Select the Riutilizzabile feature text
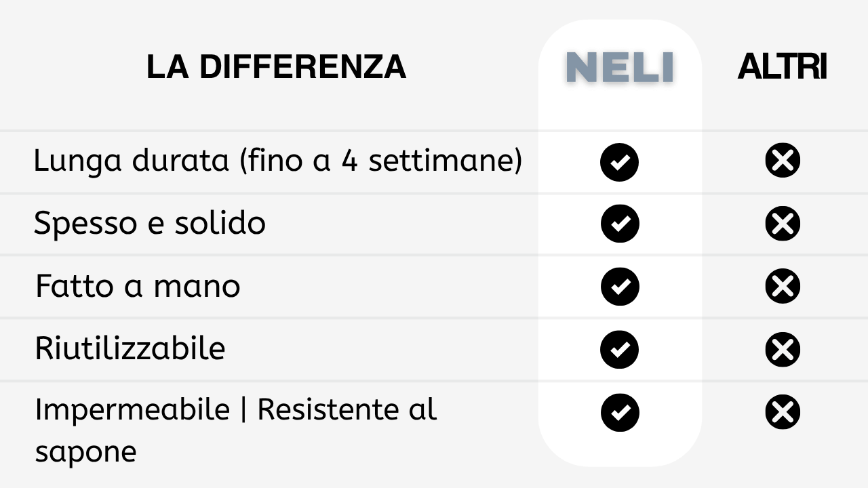The width and height of the screenshot is (868, 488). [x=130, y=348]
